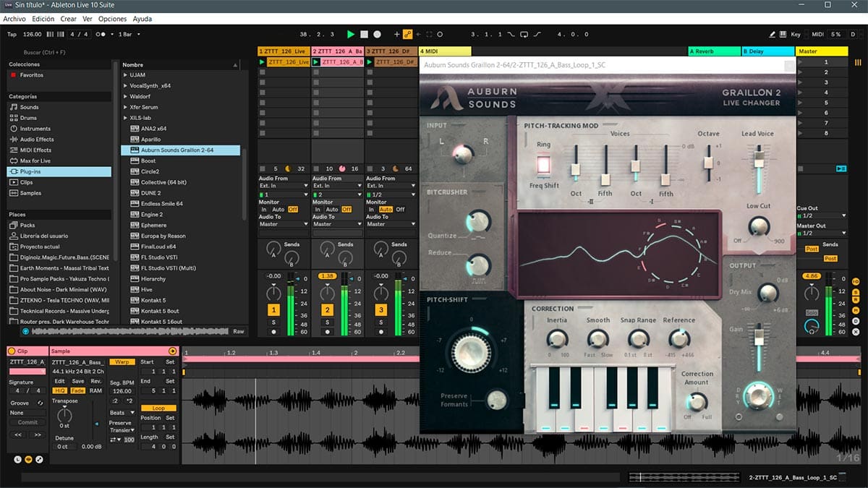Toggle the Warp button in Sample box

(122, 361)
